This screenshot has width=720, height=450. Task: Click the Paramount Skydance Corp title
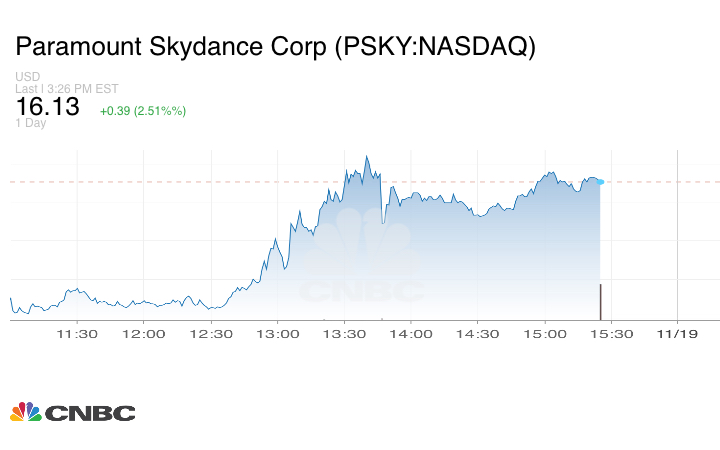tap(276, 48)
